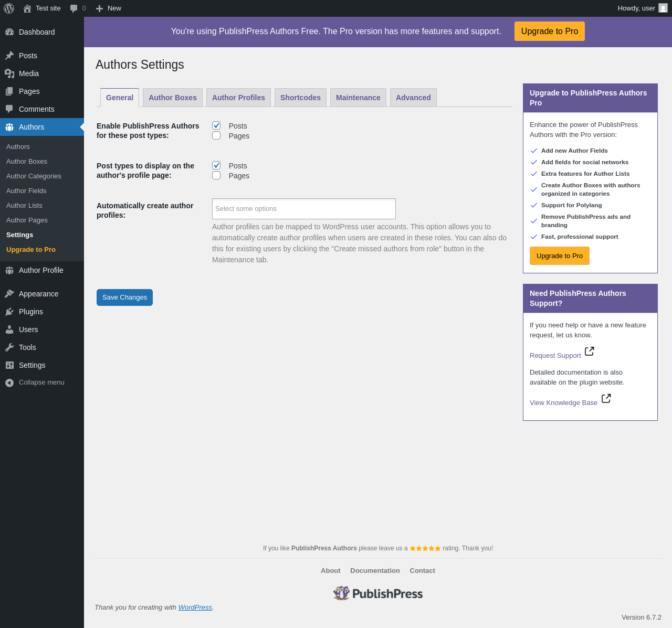Open the Authors submenu item
672x628 pixels.
pyautogui.click(x=18, y=147)
